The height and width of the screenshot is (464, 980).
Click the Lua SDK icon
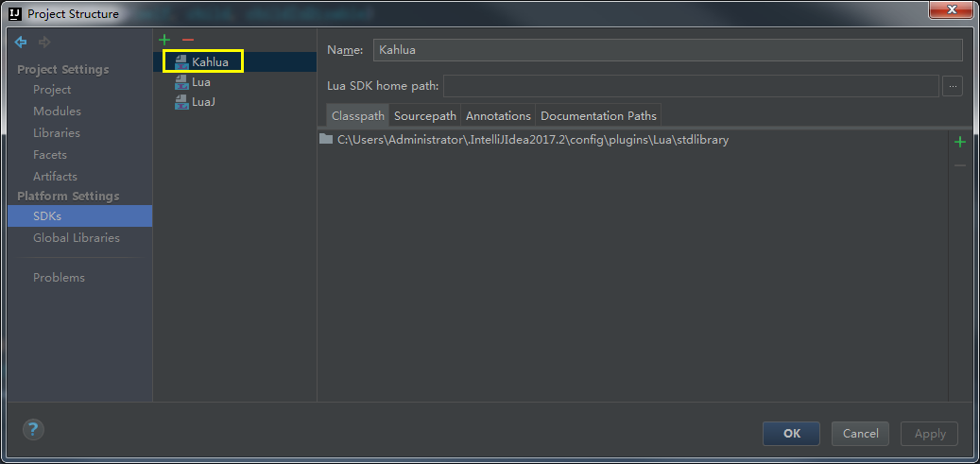tap(181, 82)
